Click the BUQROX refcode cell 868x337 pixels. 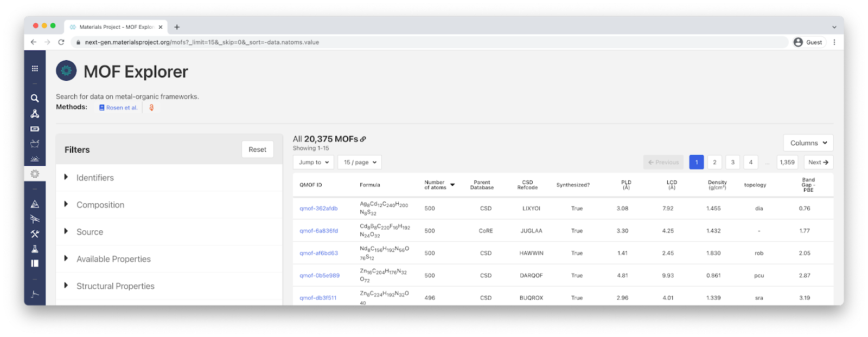[531, 298]
